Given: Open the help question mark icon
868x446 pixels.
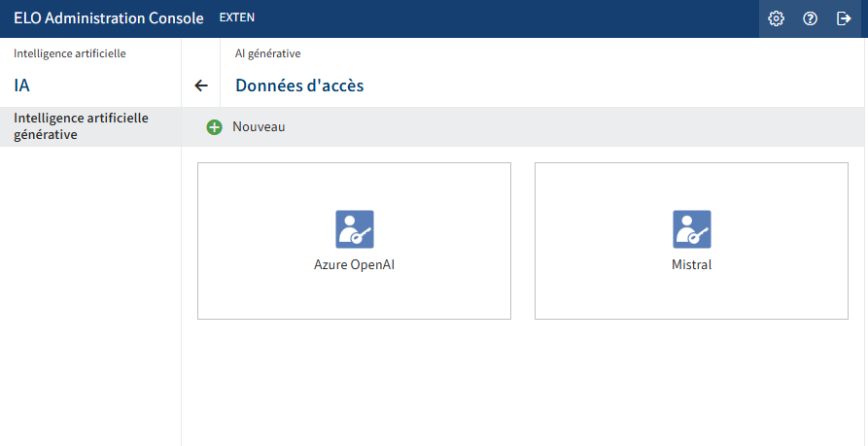Looking at the screenshot, I should point(810,18).
